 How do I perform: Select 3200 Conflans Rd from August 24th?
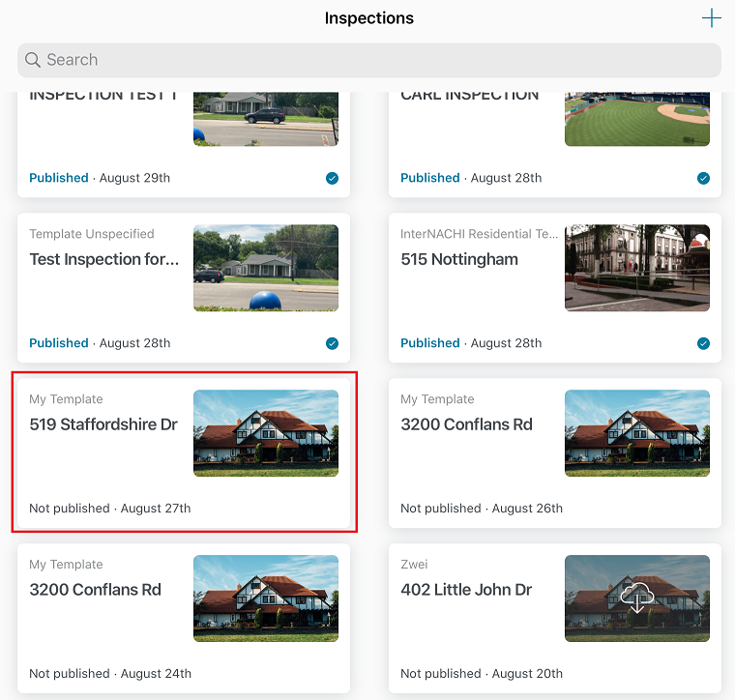click(x=95, y=590)
